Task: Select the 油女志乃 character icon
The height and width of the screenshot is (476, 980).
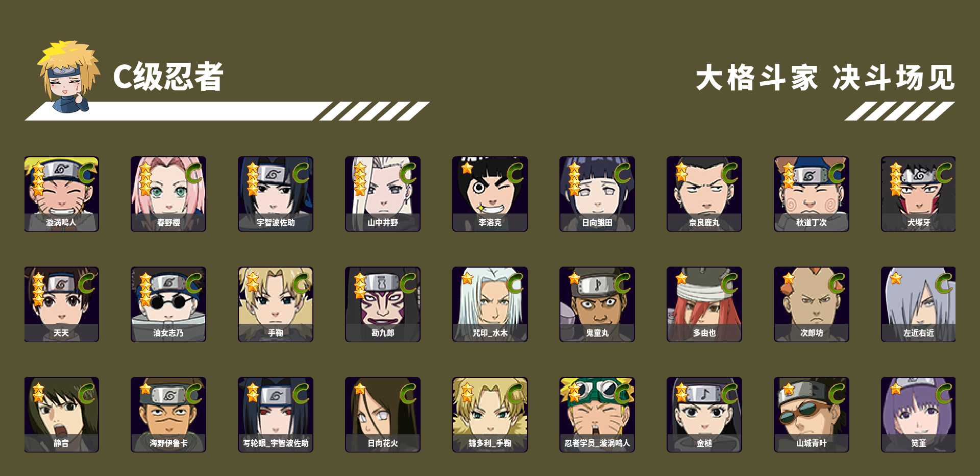Action: point(168,304)
